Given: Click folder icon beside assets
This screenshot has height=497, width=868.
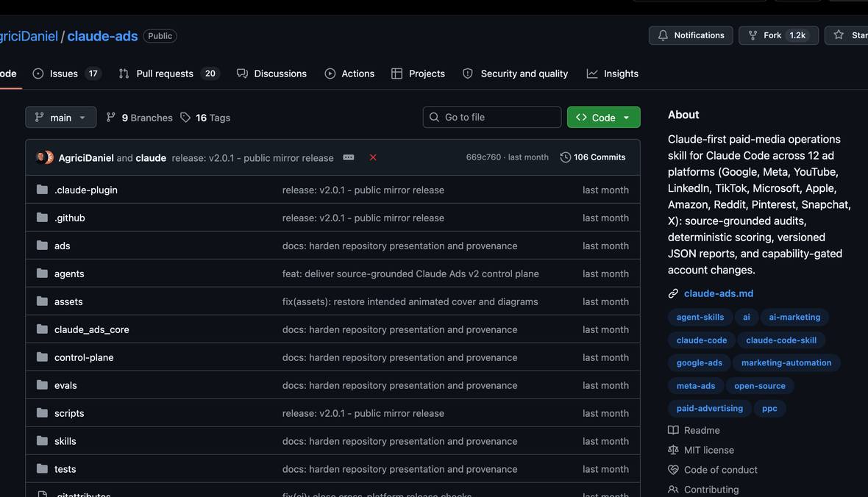Looking at the screenshot, I should (x=42, y=301).
